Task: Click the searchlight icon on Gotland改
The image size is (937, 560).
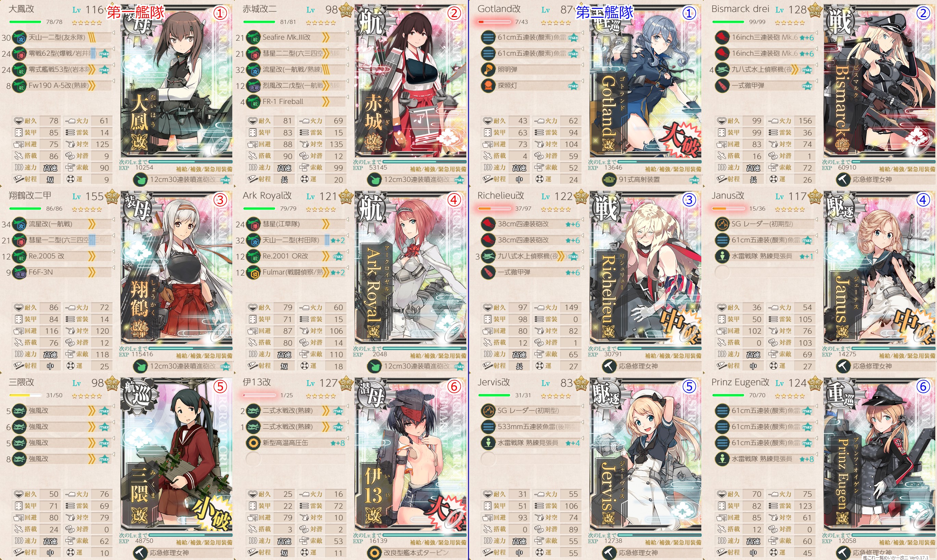Action: [x=488, y=86]
